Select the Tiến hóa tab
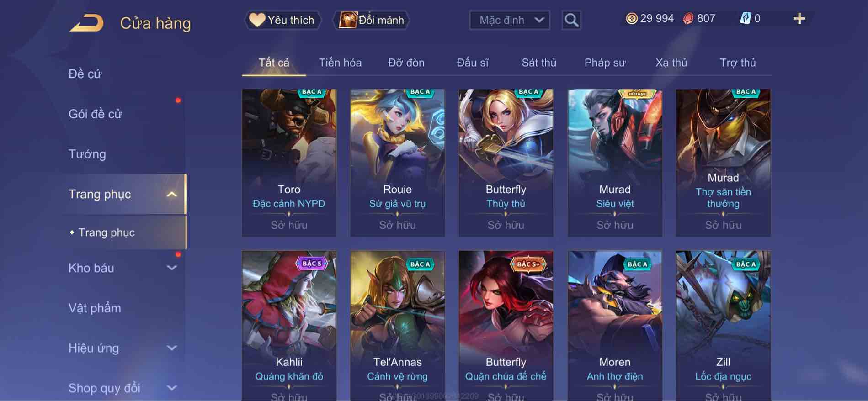 [340, 63]
